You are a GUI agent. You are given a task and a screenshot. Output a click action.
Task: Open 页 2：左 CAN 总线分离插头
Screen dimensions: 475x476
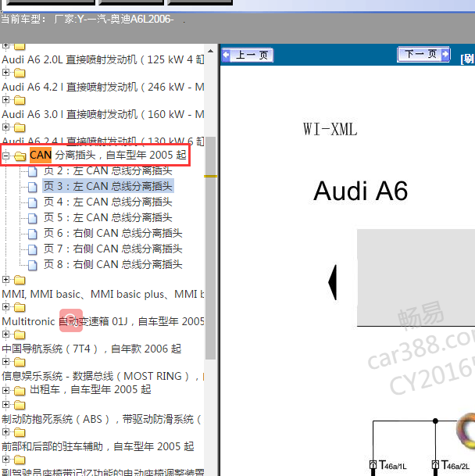click(108, 170)
